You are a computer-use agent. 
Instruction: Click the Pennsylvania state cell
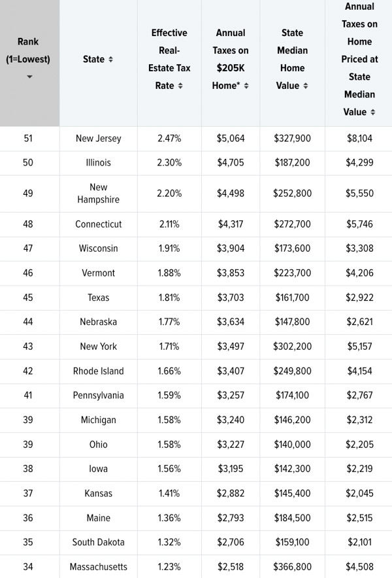click(98, 395)
